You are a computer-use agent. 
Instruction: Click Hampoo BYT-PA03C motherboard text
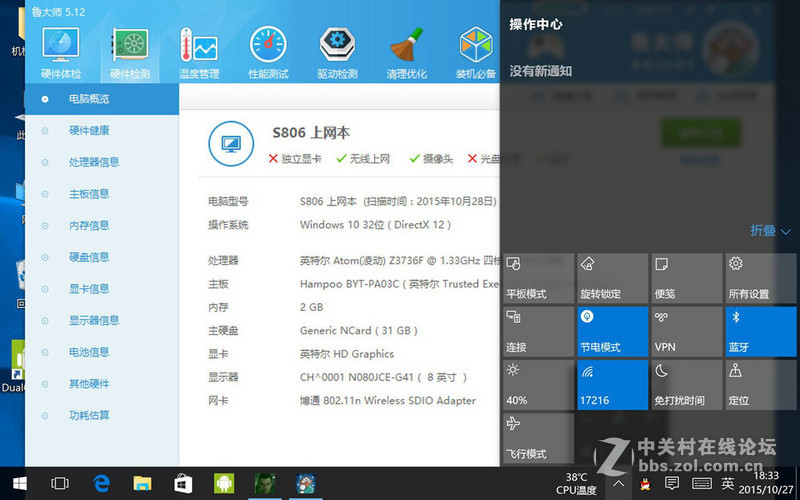click(x=399, y=284)
